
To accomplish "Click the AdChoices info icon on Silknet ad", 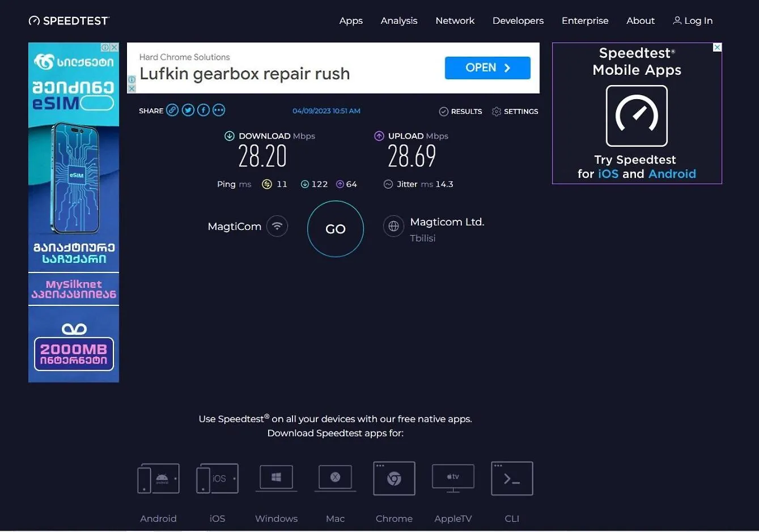I will [105, 48].
